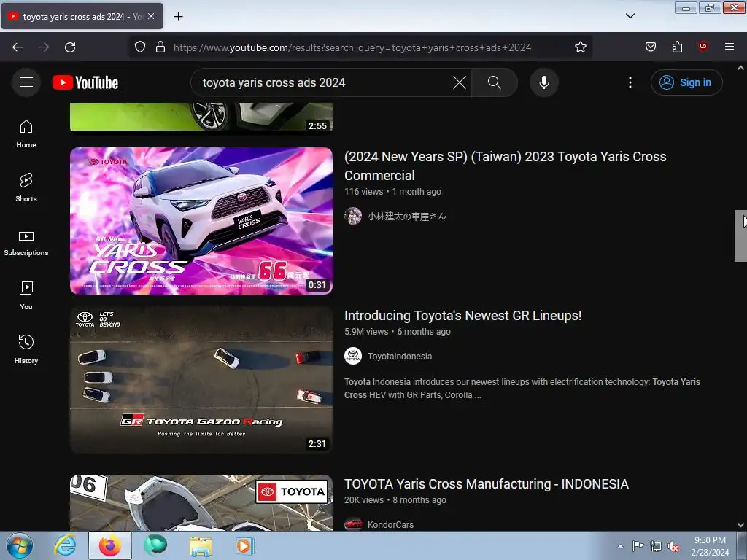Screen dimensions: 747x560
Task: Click the scrollbar down arrow
Action: [x=740, y=525]
